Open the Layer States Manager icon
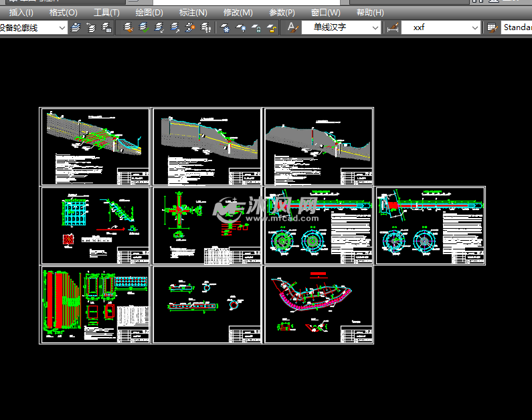This screenshot has height=420, width=532. pyautogui.click(x=106, y=27)
